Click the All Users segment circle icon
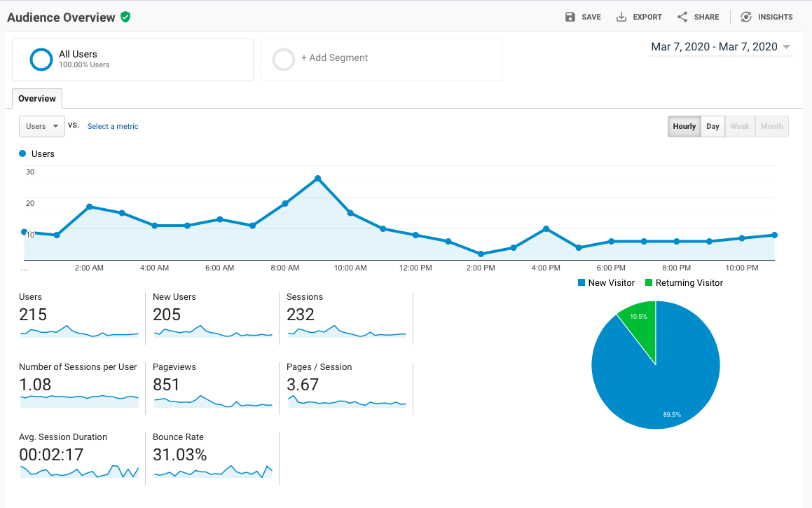 click(x=41, y=60)
